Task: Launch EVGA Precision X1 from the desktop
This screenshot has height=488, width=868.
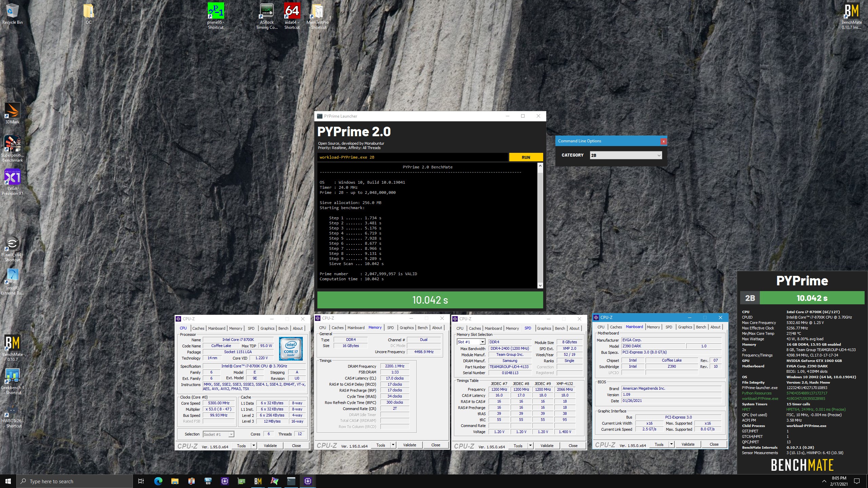Action: click(x=12, y=182)
